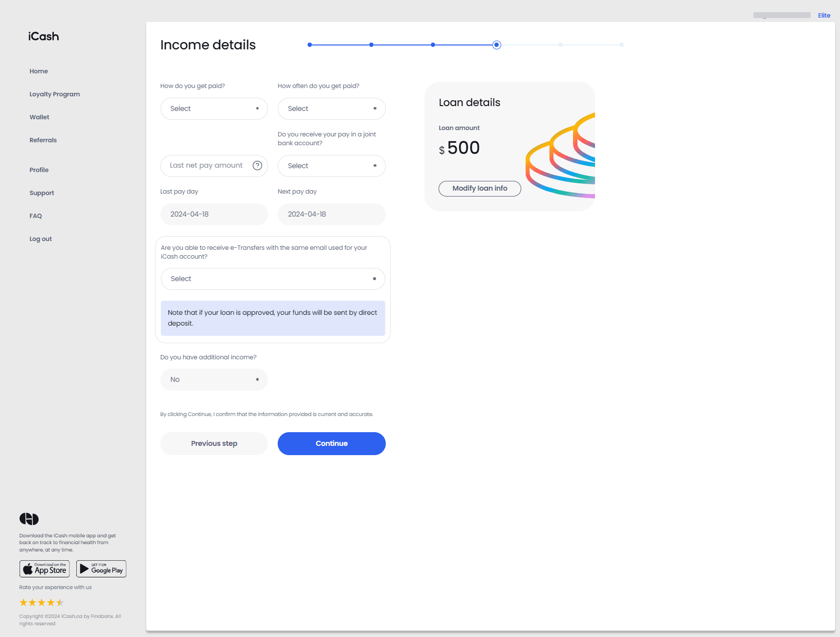
Task: Click the fifth rating star
Action: pyautogui.click(x=61, y=602)
